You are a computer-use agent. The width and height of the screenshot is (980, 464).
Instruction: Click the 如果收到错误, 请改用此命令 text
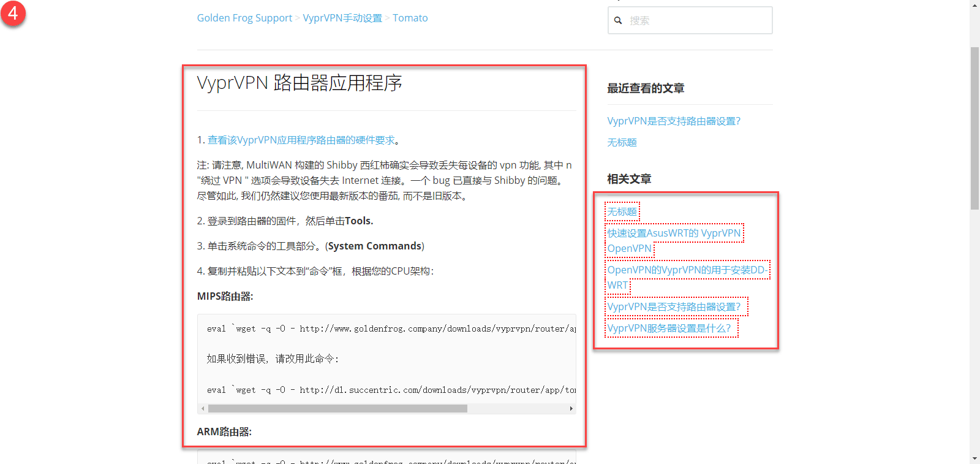[273, 359]
